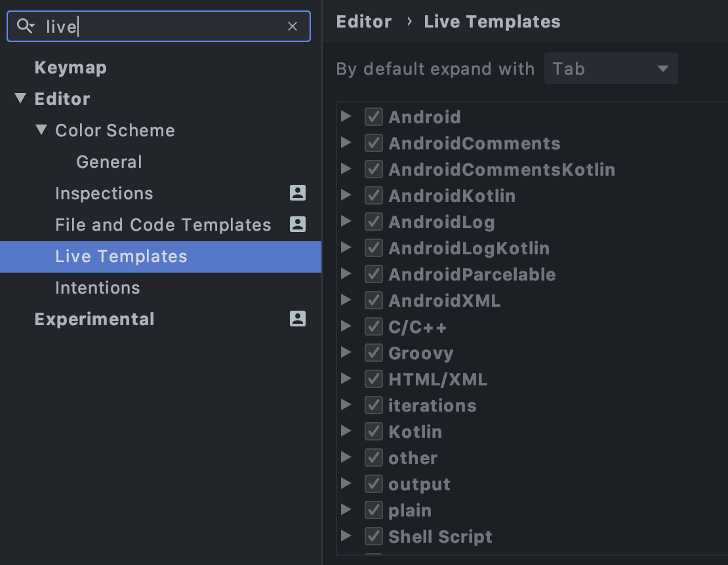Collapse the Editor tree node
The width and height of the screenshot is (728, 565).
20,98
